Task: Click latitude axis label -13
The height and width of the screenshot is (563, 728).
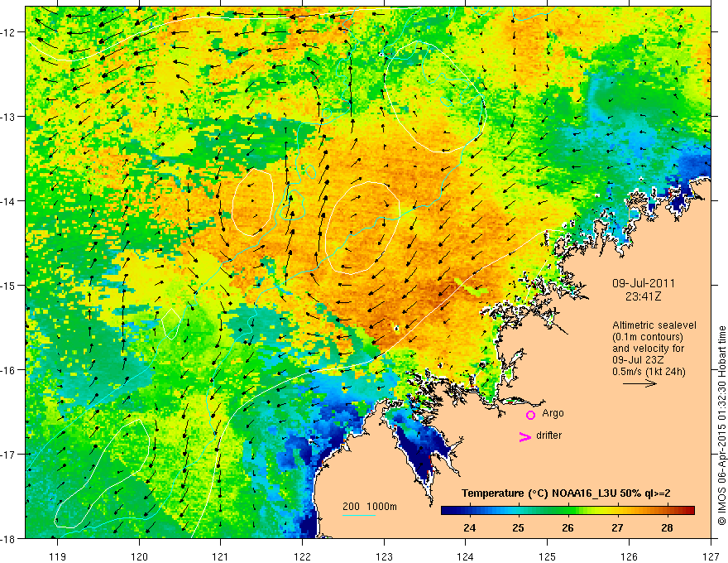Action: tap(9, 116)
